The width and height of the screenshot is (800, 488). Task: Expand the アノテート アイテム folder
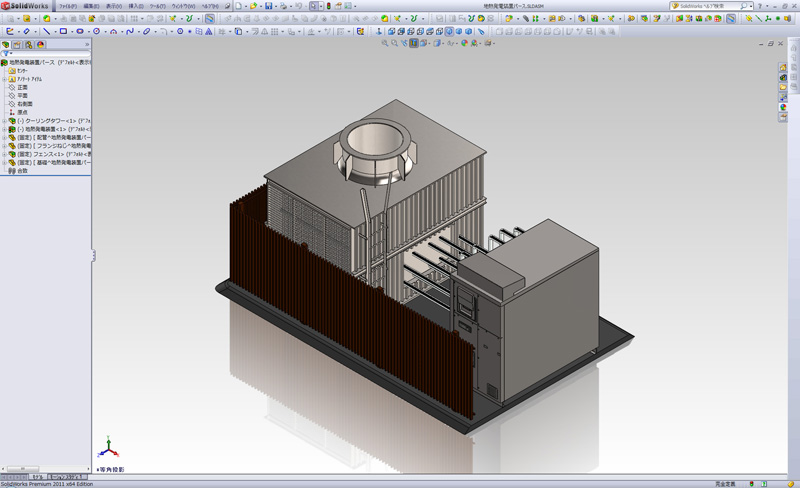pos(4,79)
